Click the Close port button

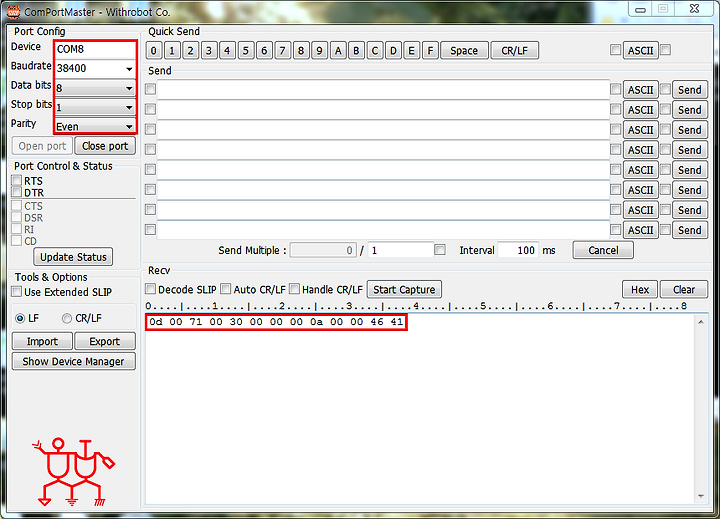pos(105,146)
